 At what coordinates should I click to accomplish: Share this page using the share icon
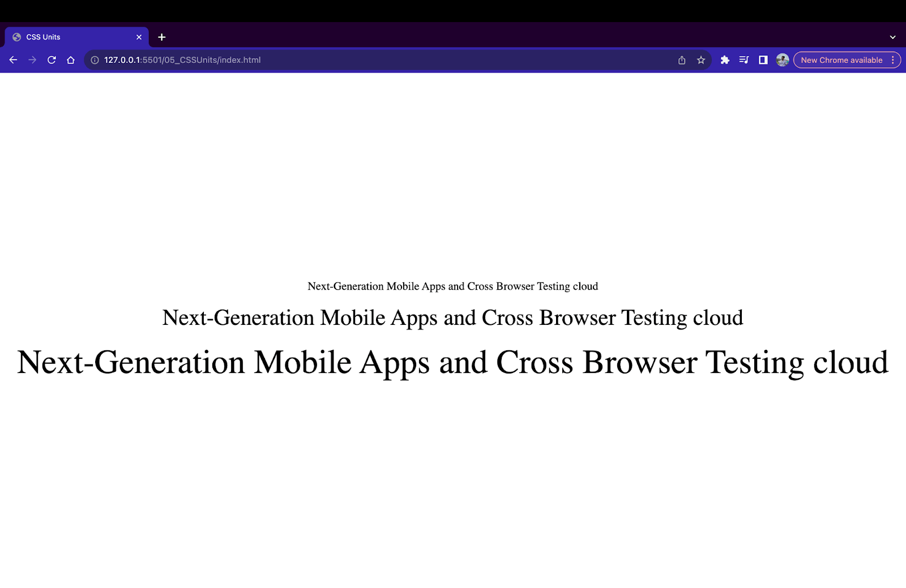(x=682, y=60)
